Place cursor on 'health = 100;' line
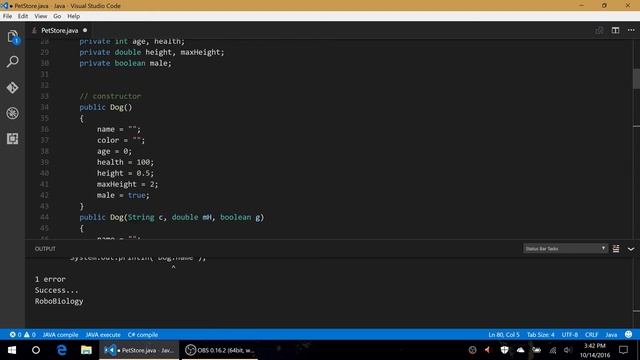This screenshot has height=360, width=640. (125, 162)
